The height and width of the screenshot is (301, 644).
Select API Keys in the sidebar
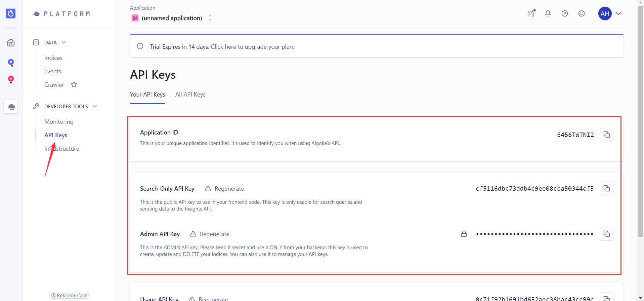[x=56, y=135]
